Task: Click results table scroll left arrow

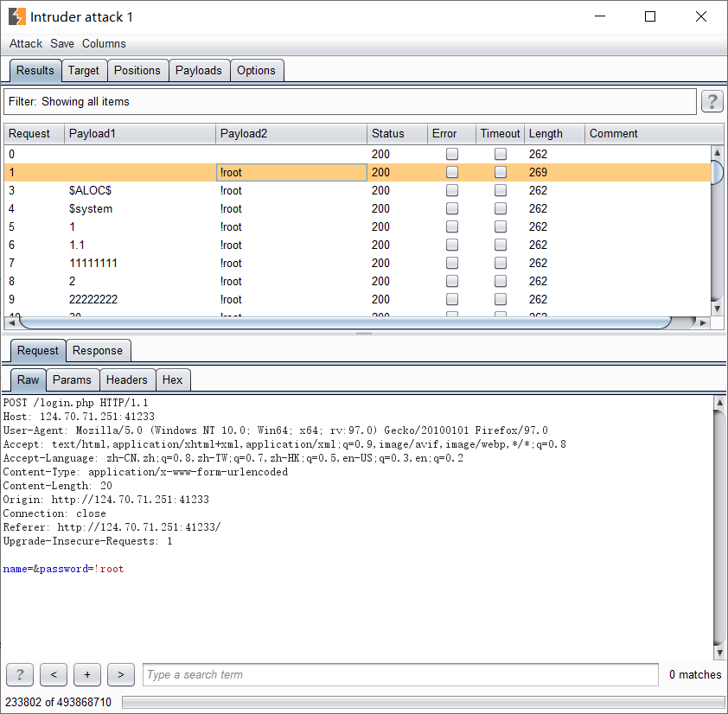Action: [10, 322]
